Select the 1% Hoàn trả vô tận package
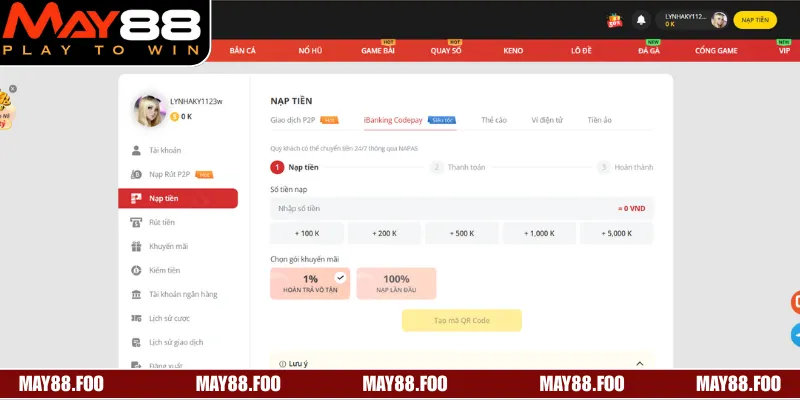Screen dimensions: 800x400 tap(310, 283)
